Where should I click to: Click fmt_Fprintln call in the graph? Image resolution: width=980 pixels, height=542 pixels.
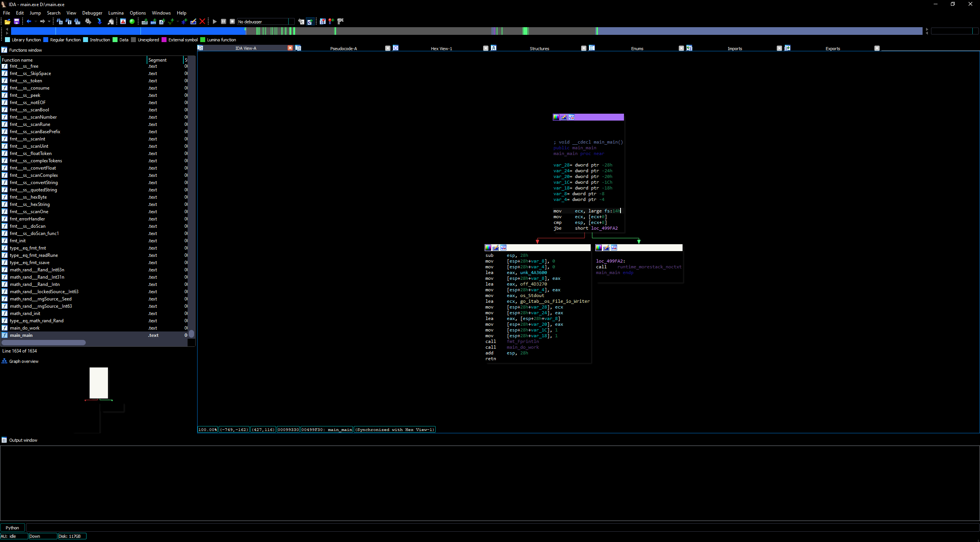(x=523, y=341)
